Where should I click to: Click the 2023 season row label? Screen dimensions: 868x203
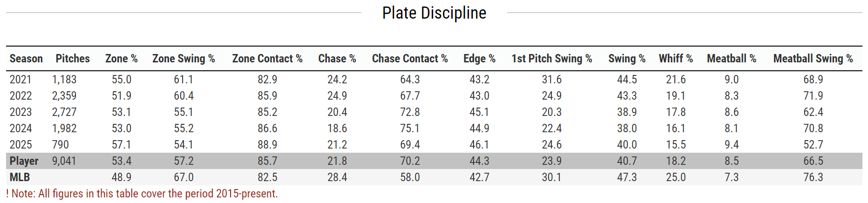pos(21,112)
